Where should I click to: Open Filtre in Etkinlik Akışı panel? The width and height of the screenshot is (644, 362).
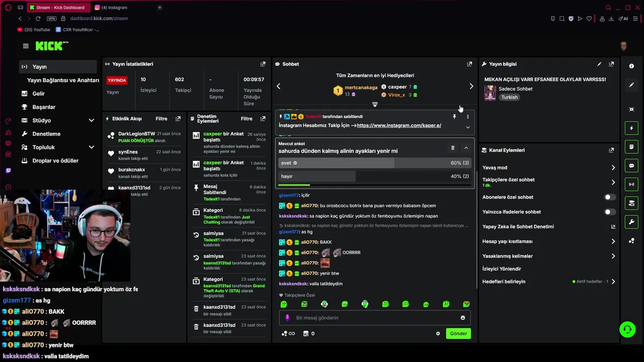pyautogui.click(x=162, y=119)
